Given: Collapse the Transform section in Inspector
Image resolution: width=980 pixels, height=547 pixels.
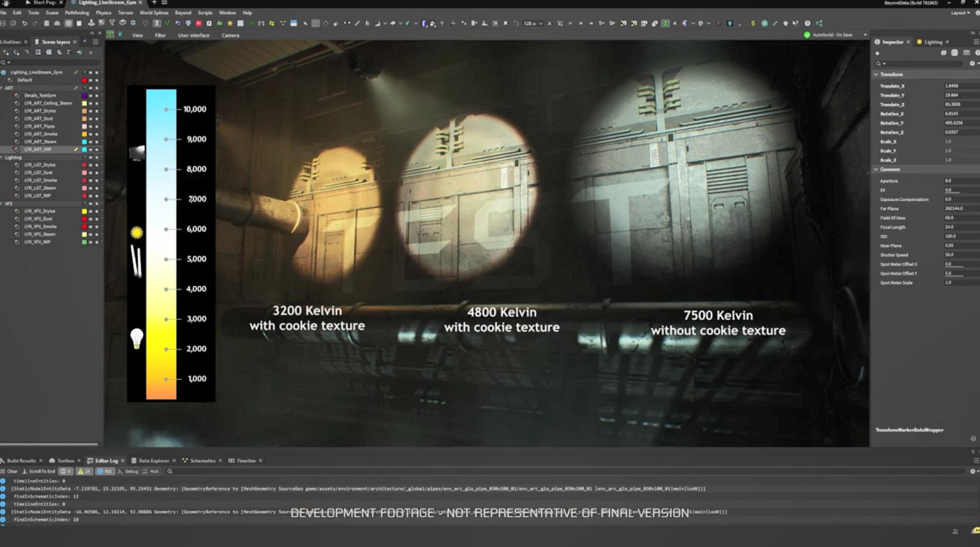Looking at the screenshot, I should (x=876, y=74).
